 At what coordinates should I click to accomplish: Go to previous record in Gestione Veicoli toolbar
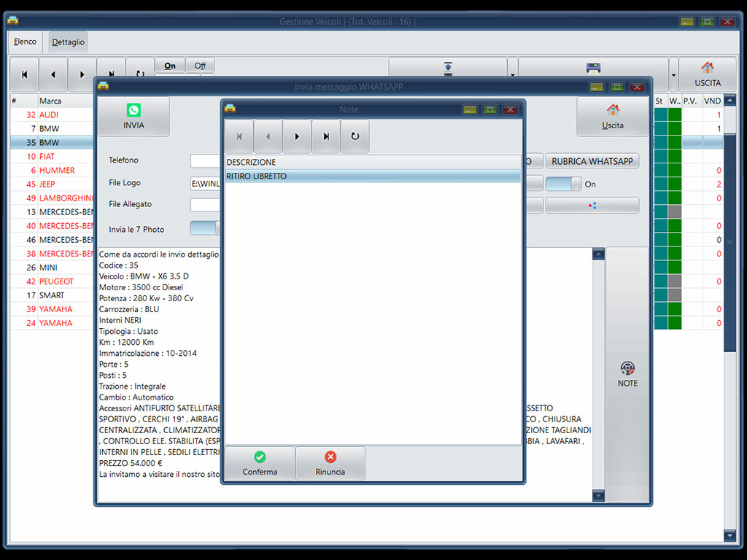[x=53, y=74]
